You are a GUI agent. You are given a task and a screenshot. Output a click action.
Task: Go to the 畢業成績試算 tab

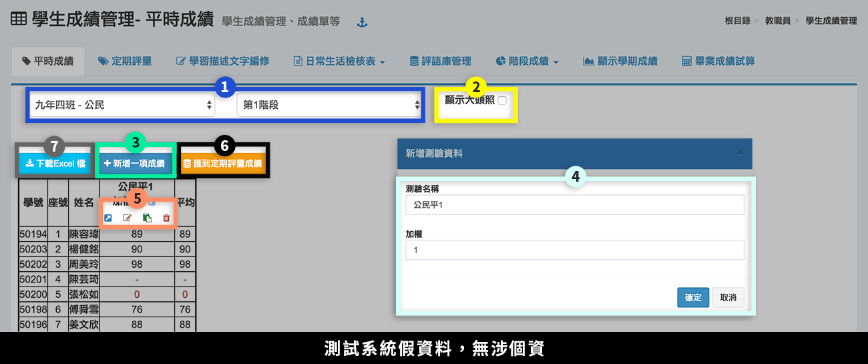pyautogui.click(x=718, y=61)
